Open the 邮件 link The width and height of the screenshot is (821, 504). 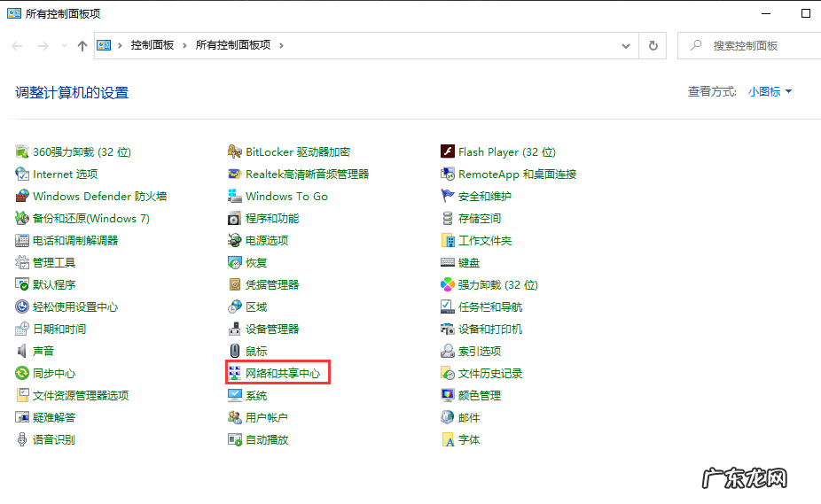tap(469, 418)
